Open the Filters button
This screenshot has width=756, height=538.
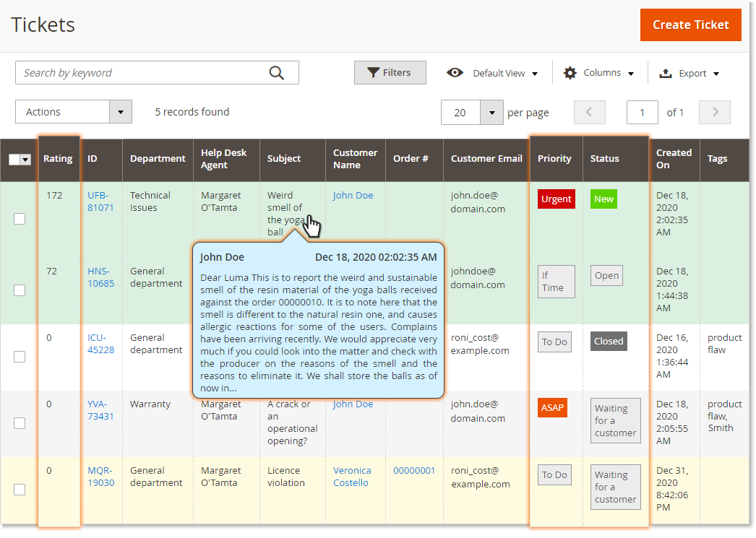(x=390, y=73)
